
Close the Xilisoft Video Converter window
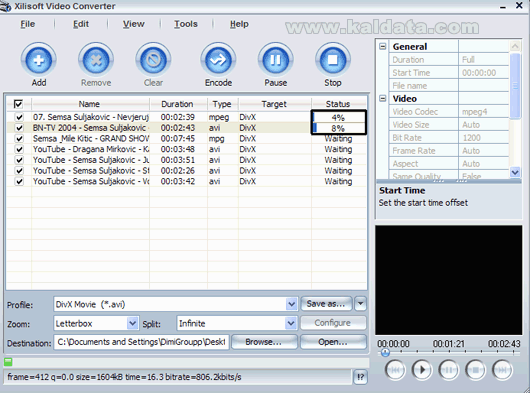click(519, 5)
